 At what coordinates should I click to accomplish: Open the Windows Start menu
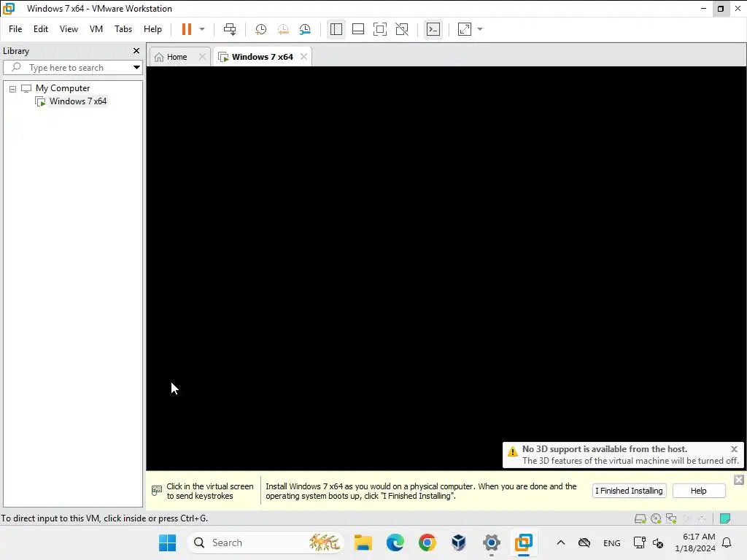tap(167, 542)
